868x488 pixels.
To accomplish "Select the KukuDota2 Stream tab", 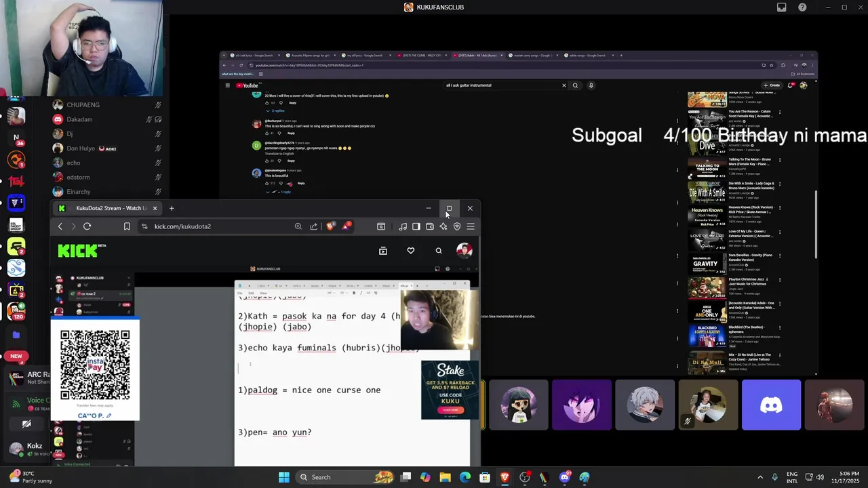I will coord(108,208).
